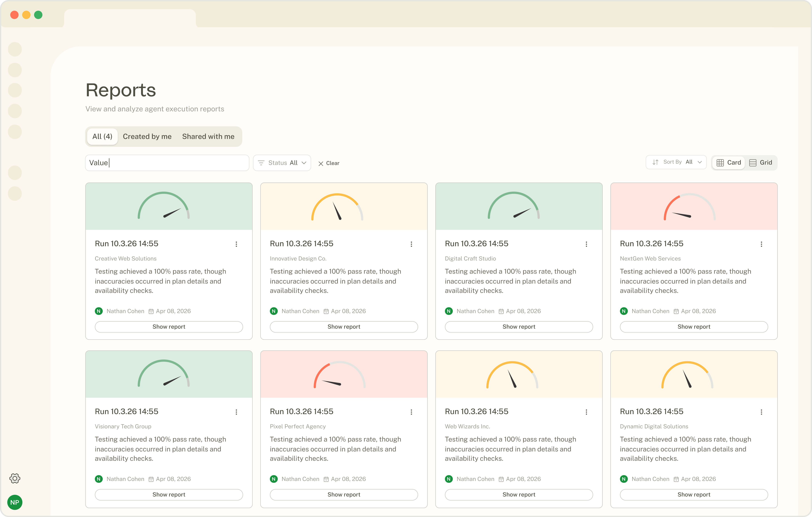Click the Dynamic Digital Solutions company name
Image resolution: width=812 pixels, height=517 pixels.
(654, 426)
